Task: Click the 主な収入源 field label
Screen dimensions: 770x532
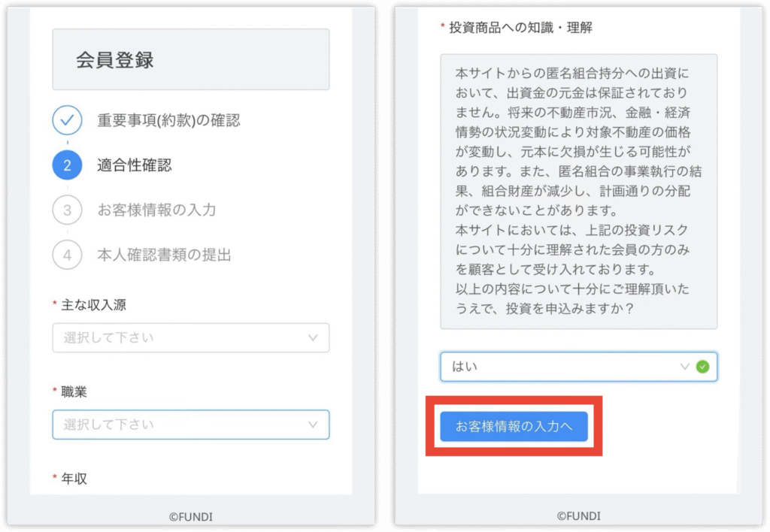Action: (x=93, y=305)
